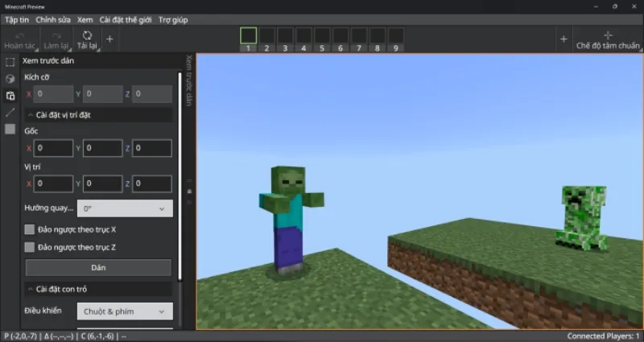Open the Cài đặt thế giới menu

click(x=126, y=19)
